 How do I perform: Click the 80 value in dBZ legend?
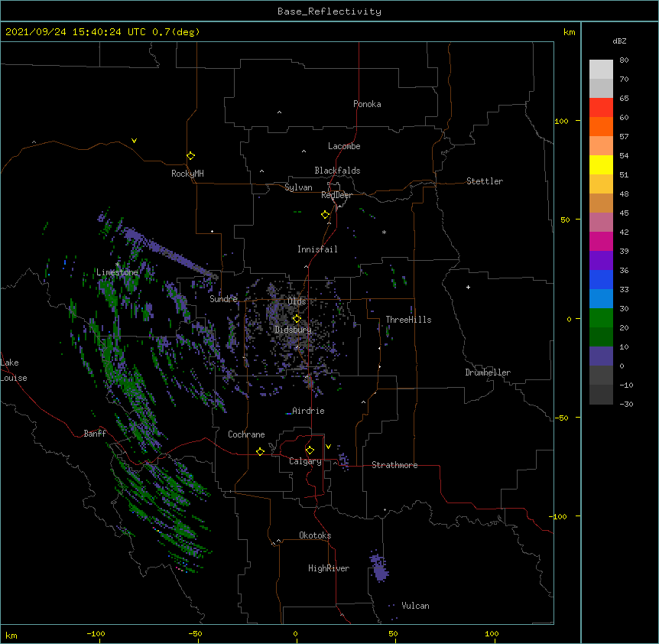click(624, 60)
